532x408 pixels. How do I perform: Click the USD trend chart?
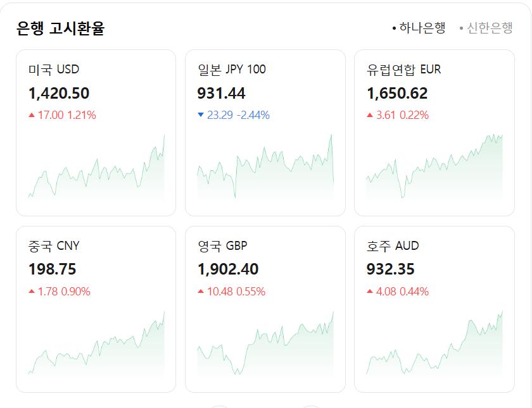[x=98, y=168]
